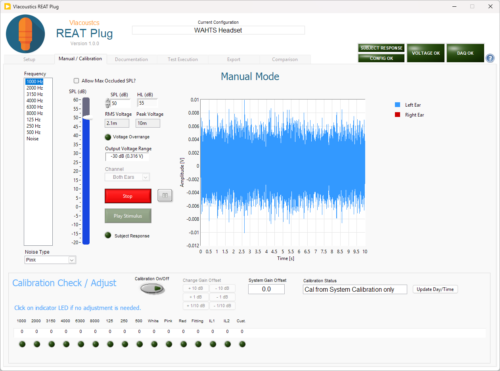
Task: Switch to the Comparison tab
Action: point(285,59)
